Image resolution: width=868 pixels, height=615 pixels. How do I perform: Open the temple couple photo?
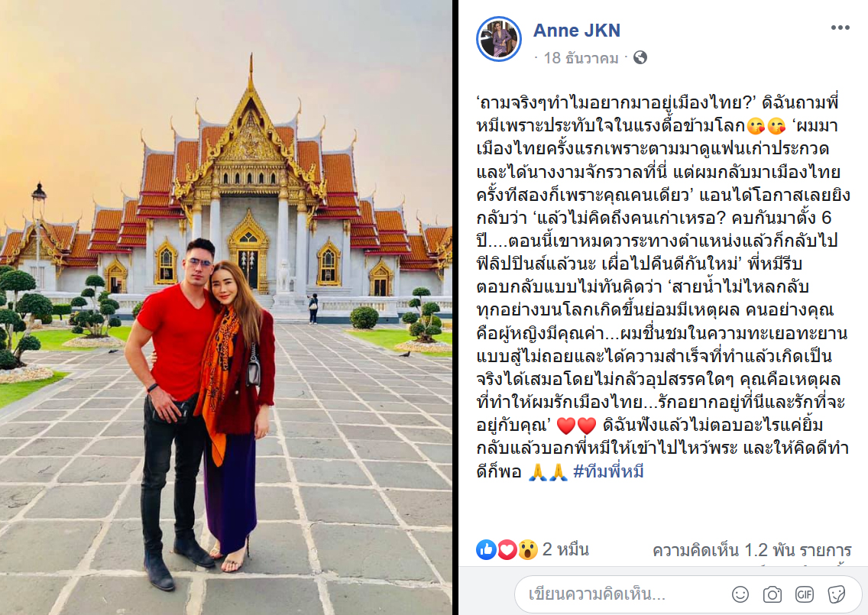(x=226, y=307)
